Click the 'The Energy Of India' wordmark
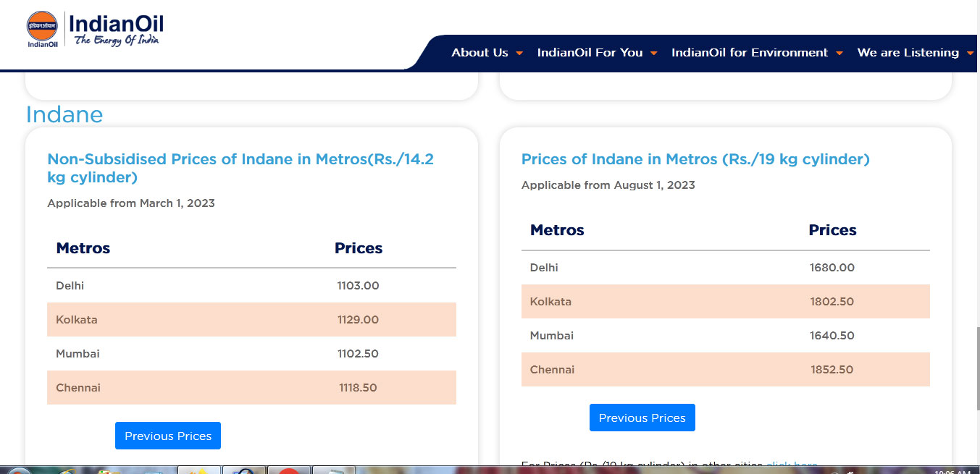Image resolution: width=980 pixels, height=474 pixels. click(116, 41)
